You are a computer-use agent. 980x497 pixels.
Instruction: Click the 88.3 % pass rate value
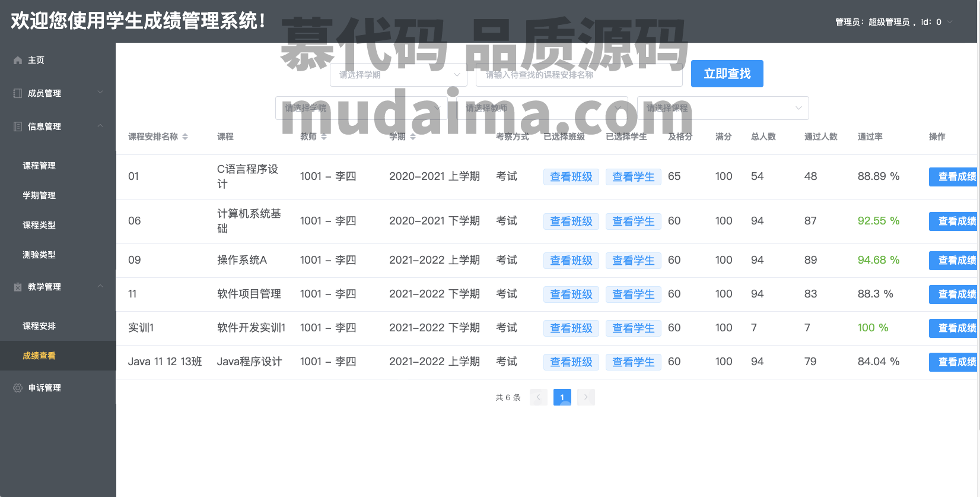click(876, 294)
